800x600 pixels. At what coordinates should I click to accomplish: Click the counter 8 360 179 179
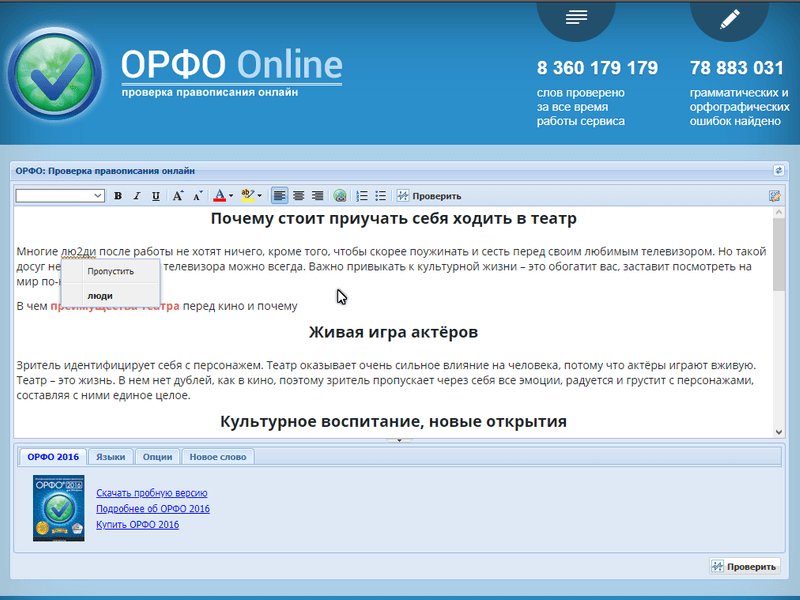597,68
